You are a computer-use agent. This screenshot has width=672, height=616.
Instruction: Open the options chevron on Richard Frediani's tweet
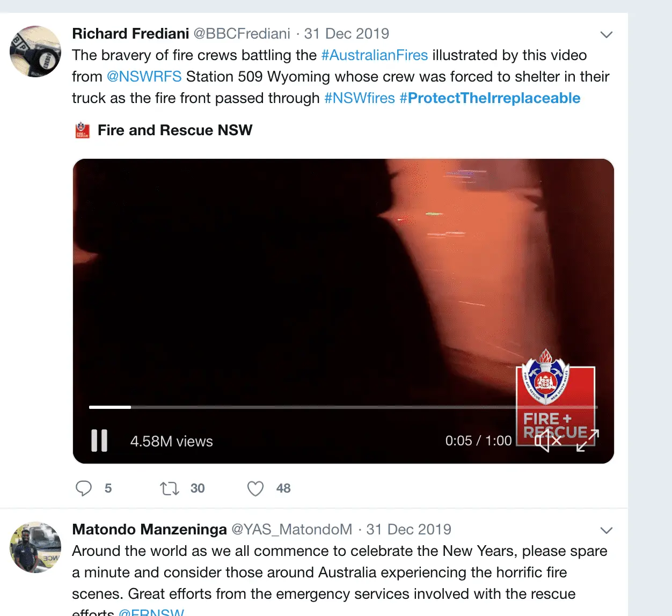tap(607, 34)
